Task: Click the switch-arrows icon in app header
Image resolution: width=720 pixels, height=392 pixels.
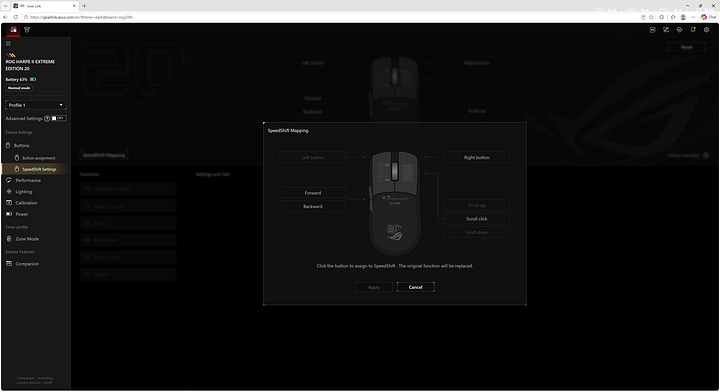Action: coord(666,30)
